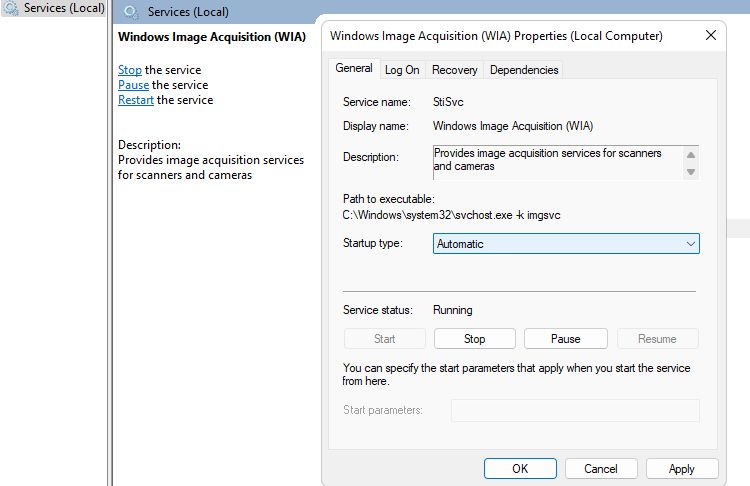Cancel the properties dialog

tap(601, 468)
